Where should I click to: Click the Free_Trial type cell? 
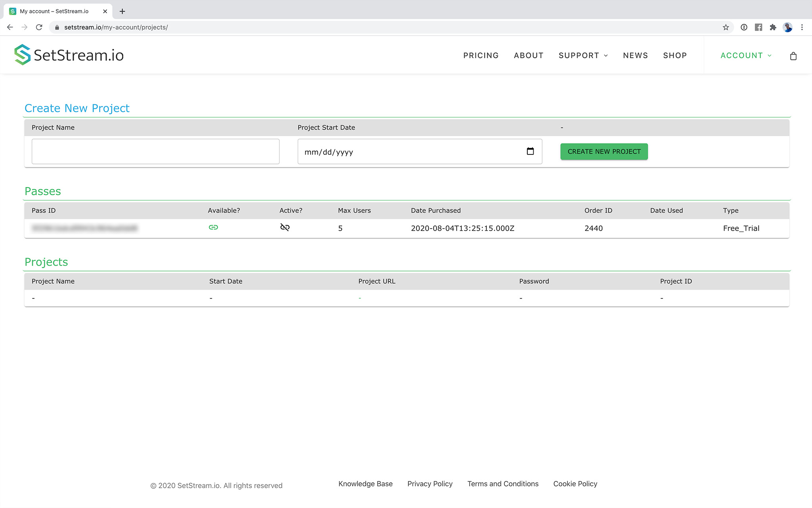(x=741, y=228)
